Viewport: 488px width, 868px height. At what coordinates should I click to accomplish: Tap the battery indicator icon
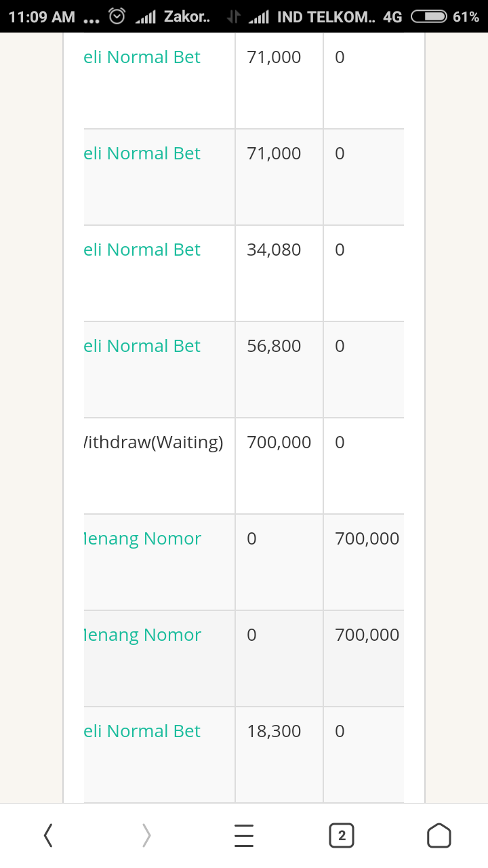coord(429,17)
